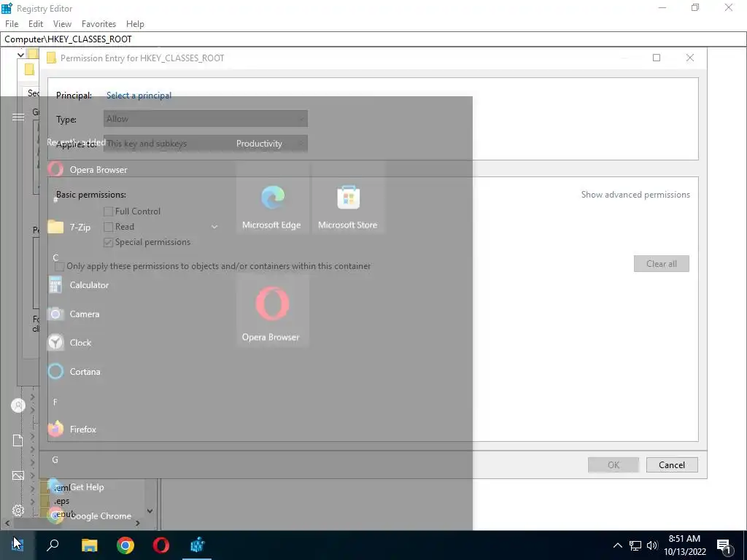Viewport: 747px width, 560px height.
Task: Check the Read permission box
Action: tap(109, 227)
